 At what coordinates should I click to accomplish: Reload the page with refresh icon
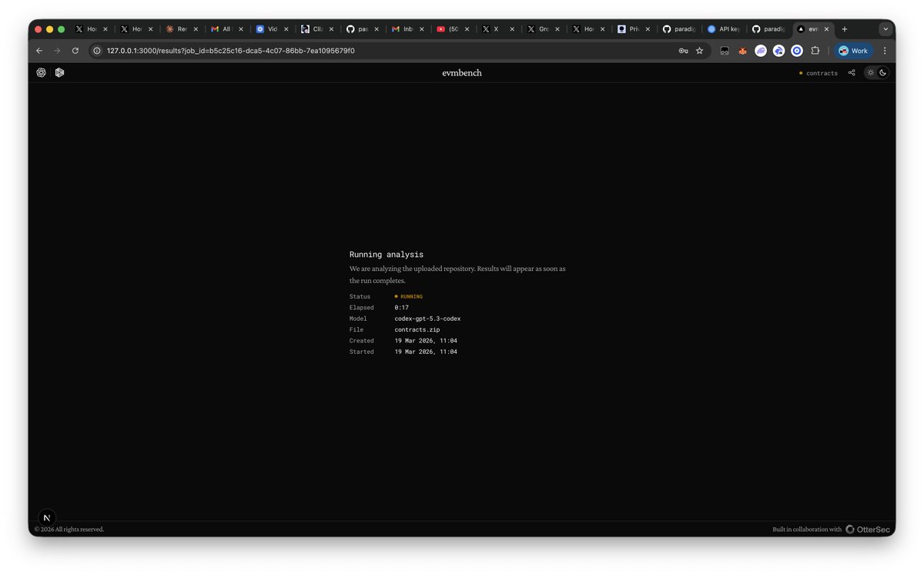click(75, 51)
